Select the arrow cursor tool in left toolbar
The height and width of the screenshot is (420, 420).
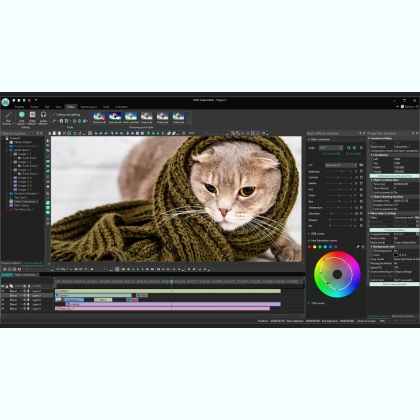[x=48, y=141]
